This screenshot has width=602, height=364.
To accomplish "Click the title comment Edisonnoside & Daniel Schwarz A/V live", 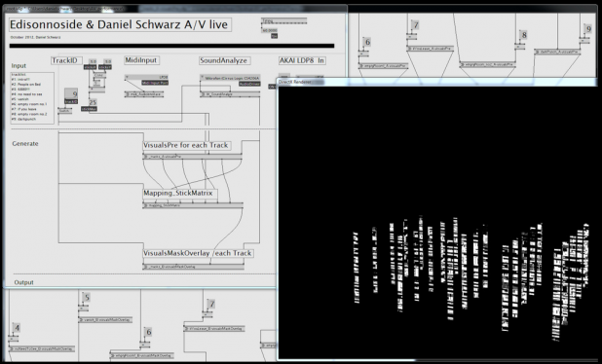I will click(120, 24).
